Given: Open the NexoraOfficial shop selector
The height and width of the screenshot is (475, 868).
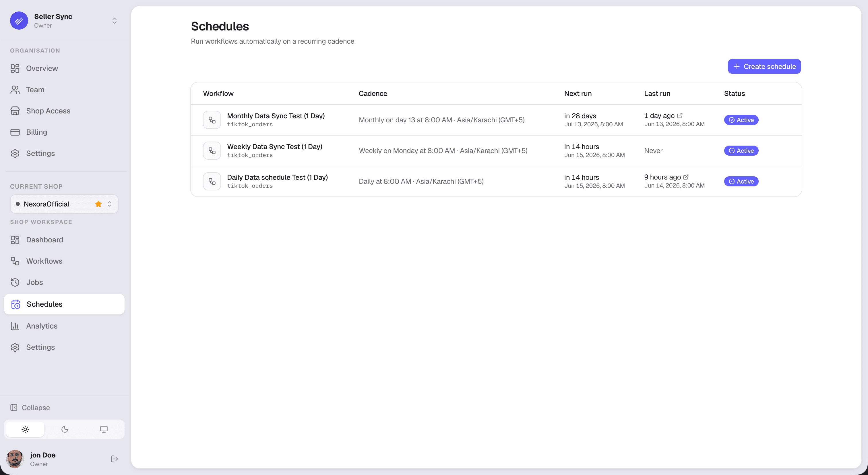Looking at the screenshot, I should [64, 204].
